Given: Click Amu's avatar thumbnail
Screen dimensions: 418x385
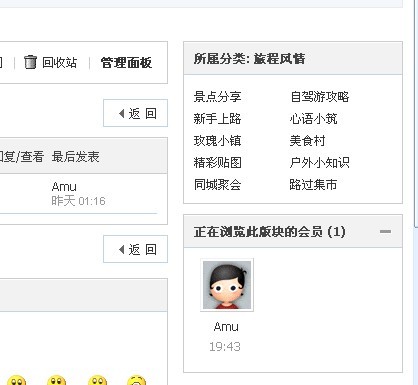Looking at the screenshot, I should (227, 285).
